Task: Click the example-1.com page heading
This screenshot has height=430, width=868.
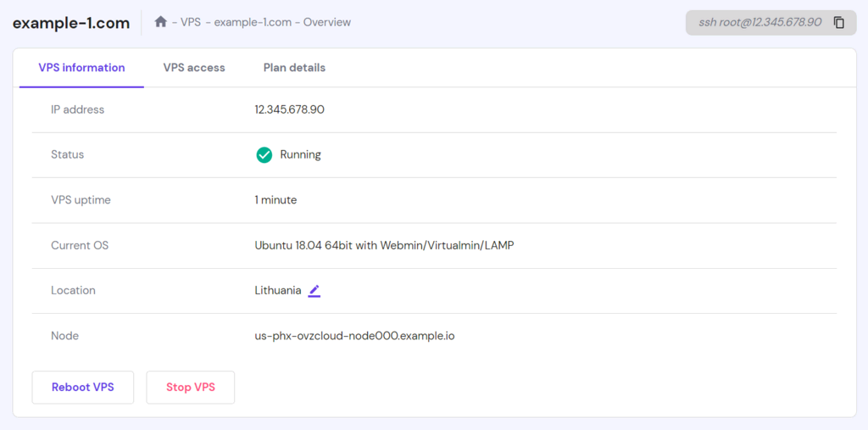Action: (x=71, y=23)
